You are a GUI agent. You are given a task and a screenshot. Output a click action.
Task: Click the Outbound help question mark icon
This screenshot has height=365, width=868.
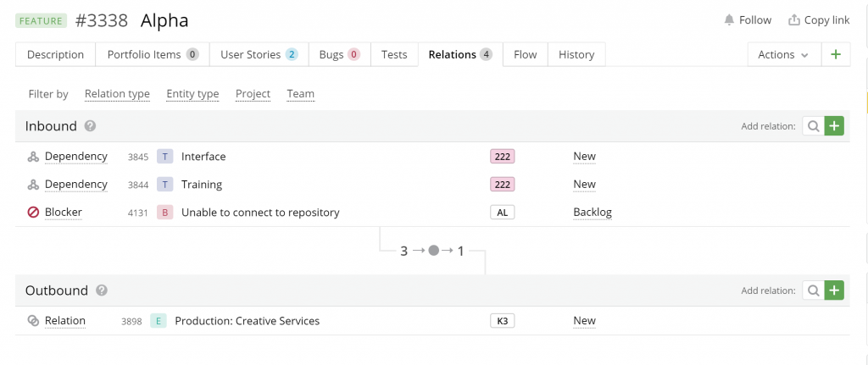[x=102, y=290]
